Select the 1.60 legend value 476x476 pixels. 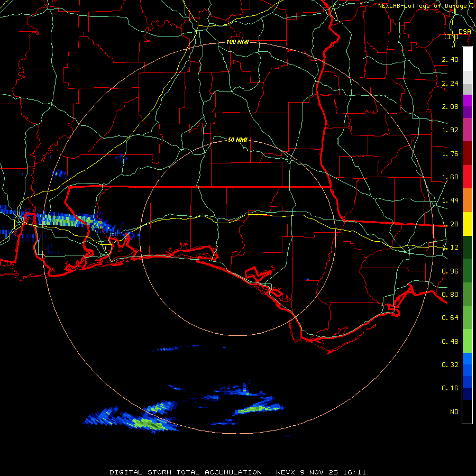pos(450,177)
